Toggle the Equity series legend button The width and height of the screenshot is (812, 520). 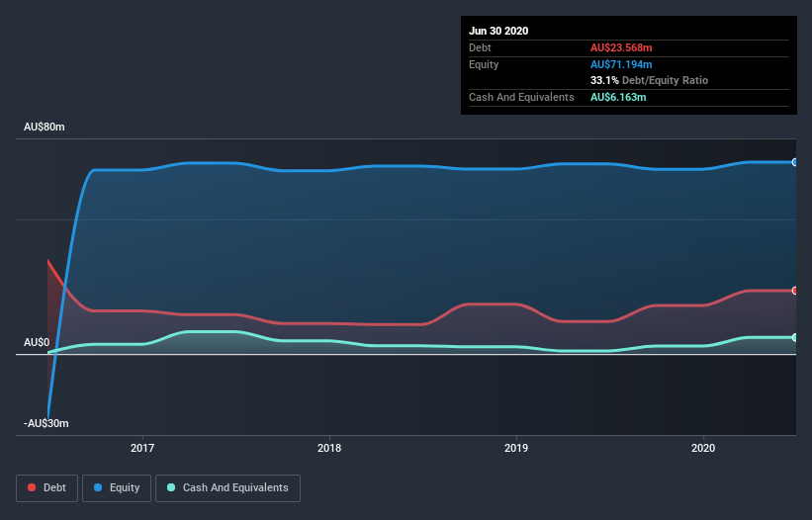click(x=117, y=488)
